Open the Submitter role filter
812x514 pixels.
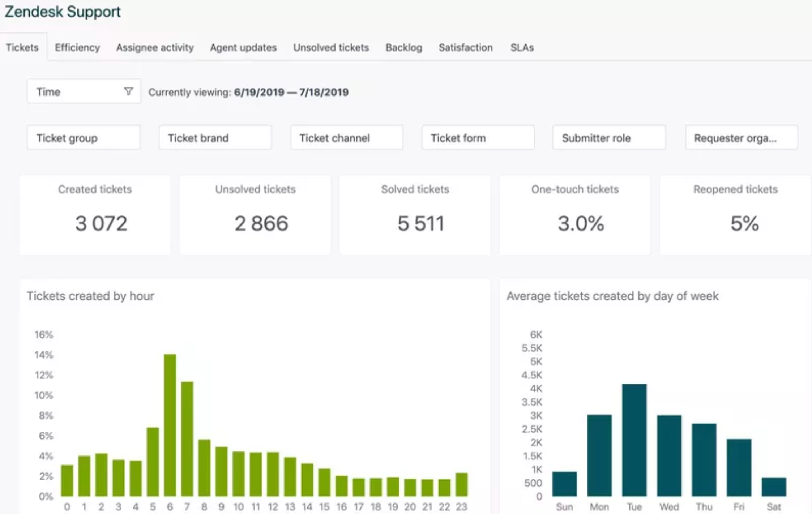[609, 138]
